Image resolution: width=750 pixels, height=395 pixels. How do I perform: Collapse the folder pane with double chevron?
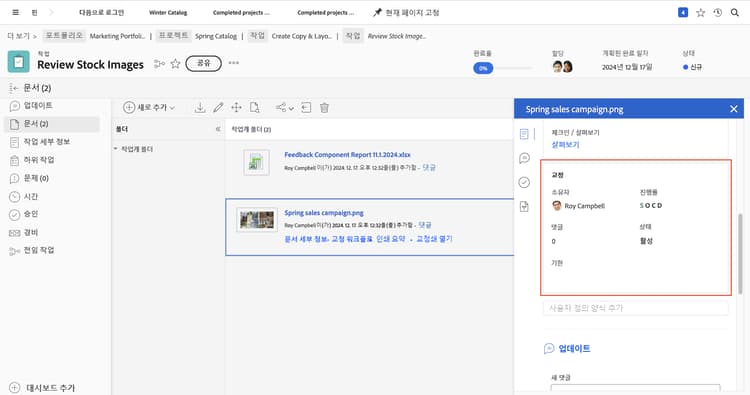click(x=218, y=129)
